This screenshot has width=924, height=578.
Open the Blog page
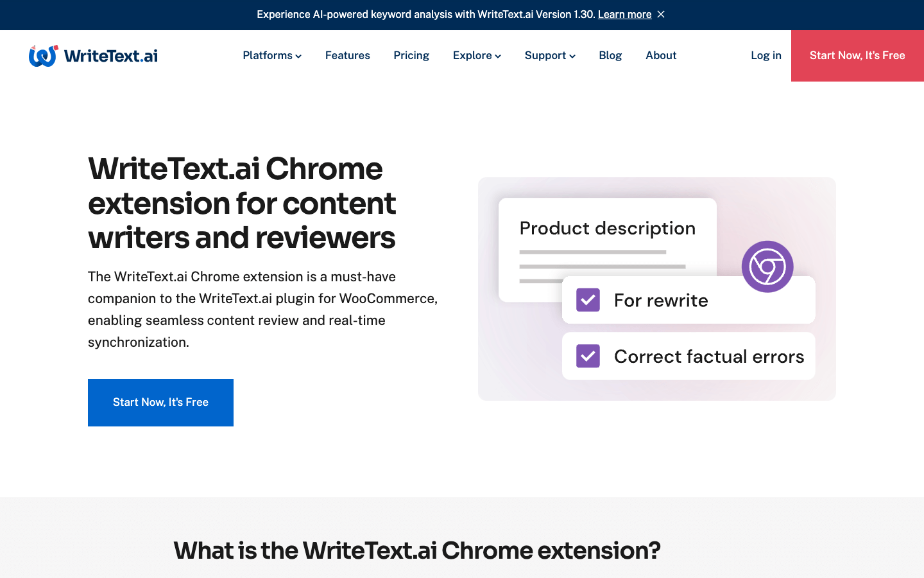610,55
